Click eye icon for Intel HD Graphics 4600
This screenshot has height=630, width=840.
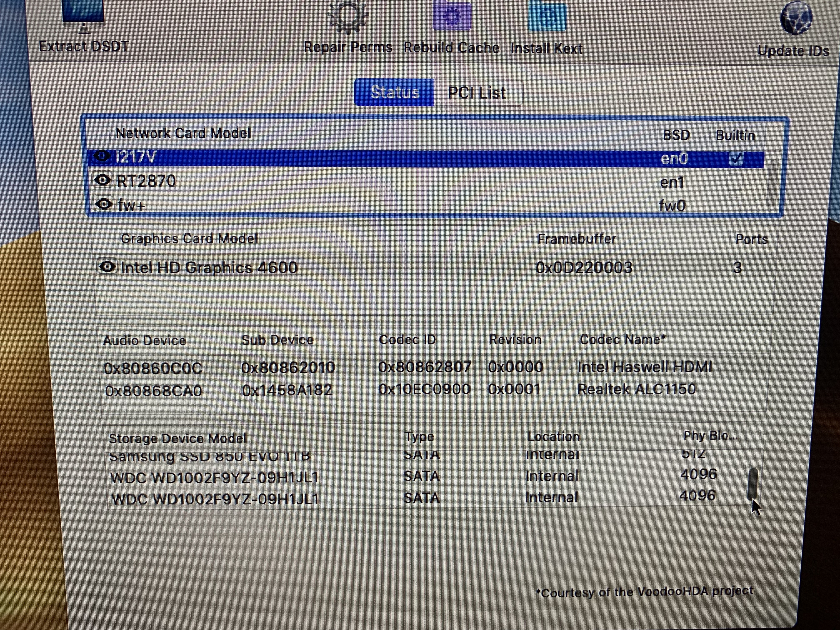point(107,267)
